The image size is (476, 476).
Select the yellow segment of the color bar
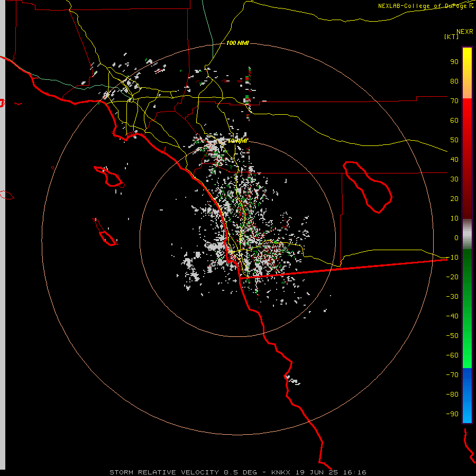467,73
